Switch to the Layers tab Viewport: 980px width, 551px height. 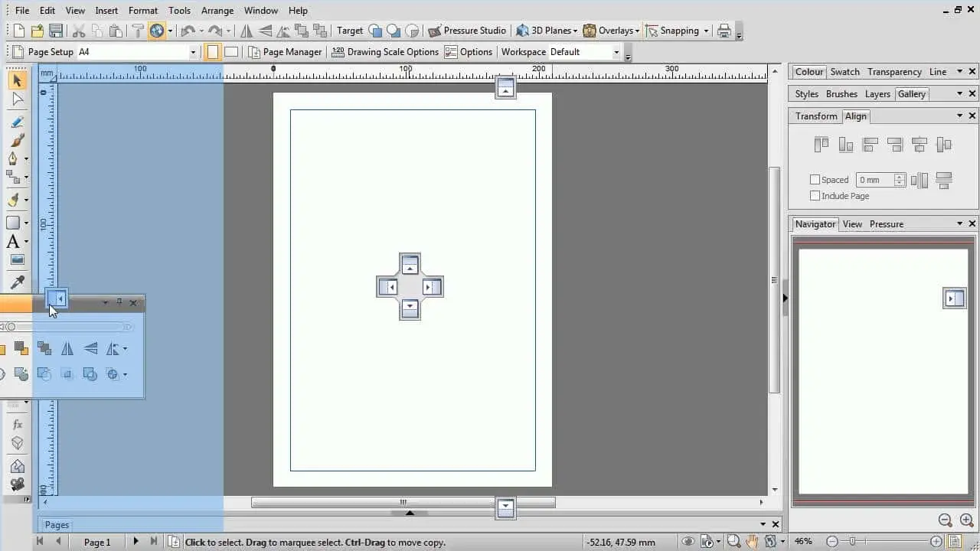coord(877,94)
